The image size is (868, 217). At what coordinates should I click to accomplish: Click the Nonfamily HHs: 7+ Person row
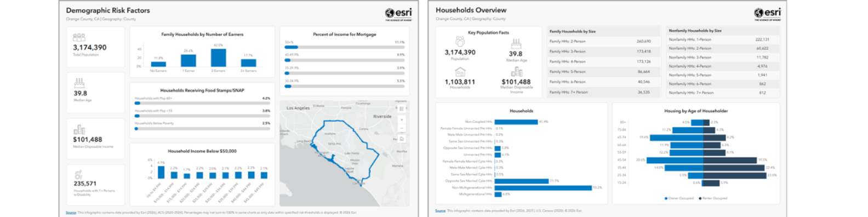[x=723, y=93]
